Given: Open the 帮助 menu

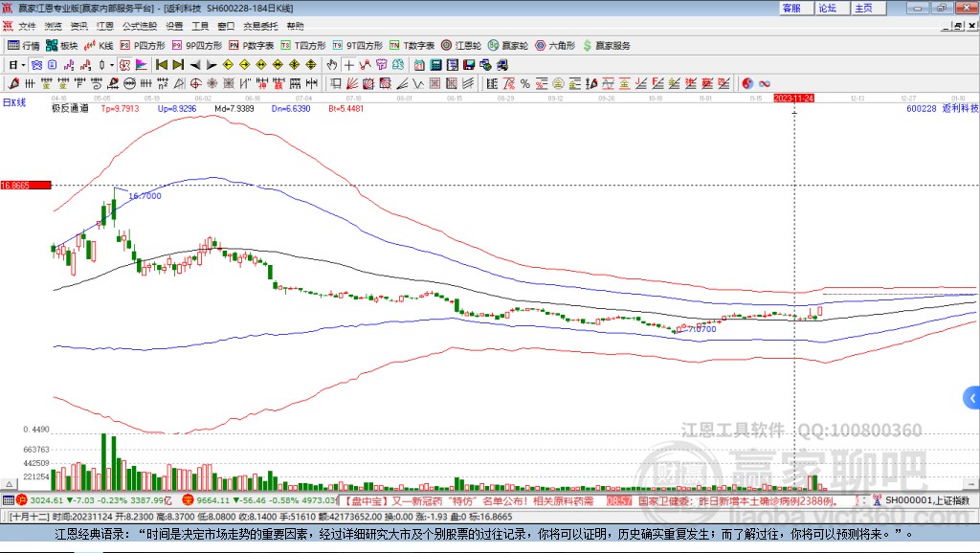Looking at the screenshot, I should coord(295,26).
